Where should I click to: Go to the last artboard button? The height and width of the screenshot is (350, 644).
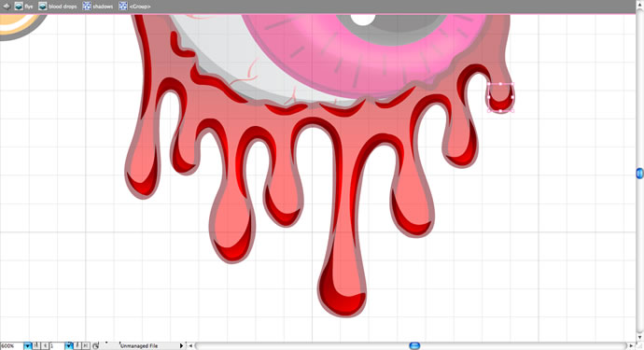click(x=86, y=346)
